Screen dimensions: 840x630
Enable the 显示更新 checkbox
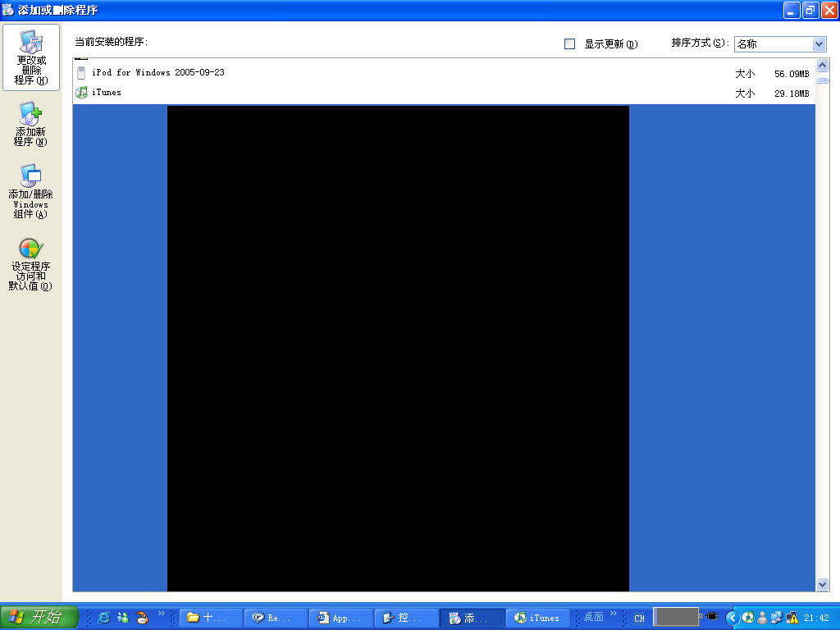coord(569,44)
